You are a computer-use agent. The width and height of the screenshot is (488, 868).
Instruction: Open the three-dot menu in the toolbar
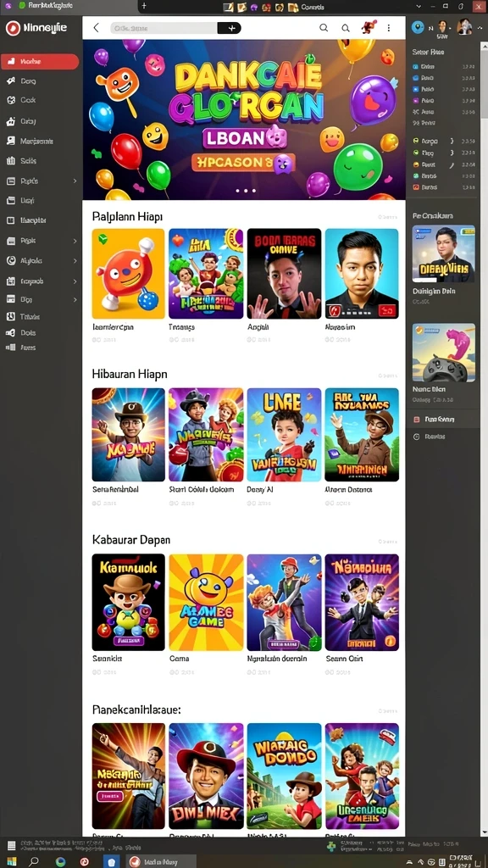[388, 28]
